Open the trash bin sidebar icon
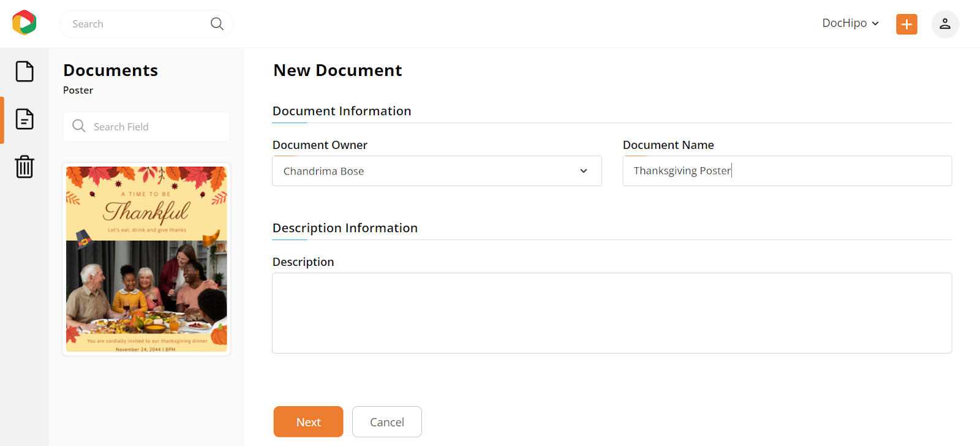The width and height of the screenshot is (980, 446). (x=24, y=166)
